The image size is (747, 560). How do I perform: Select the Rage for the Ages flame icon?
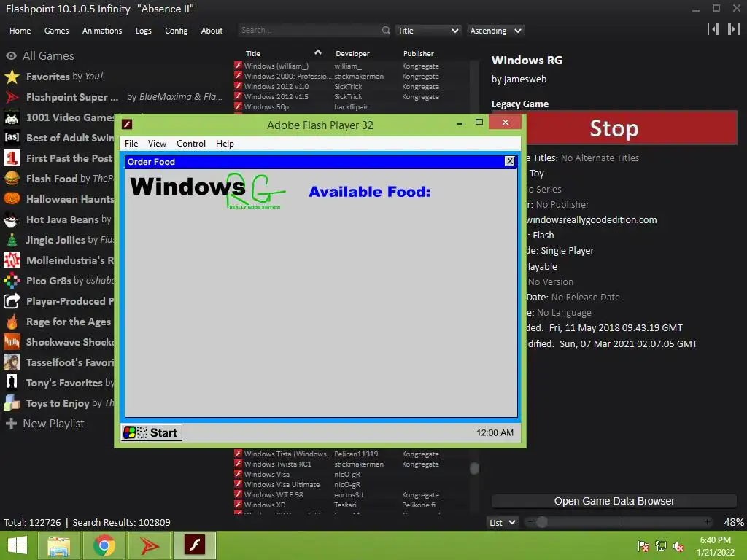(12, 322)
